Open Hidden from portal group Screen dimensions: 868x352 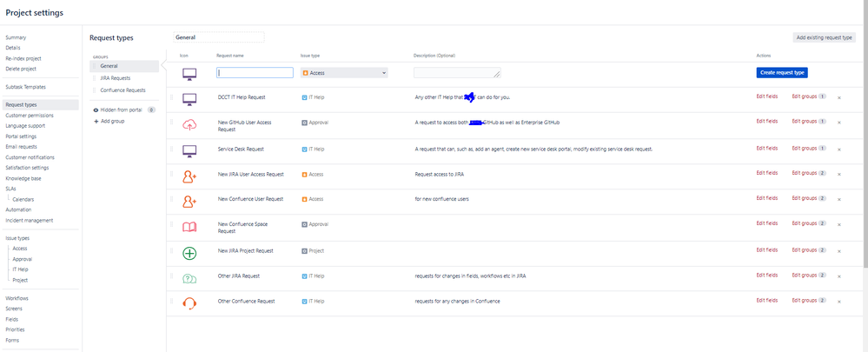click(x=121, y=110)
